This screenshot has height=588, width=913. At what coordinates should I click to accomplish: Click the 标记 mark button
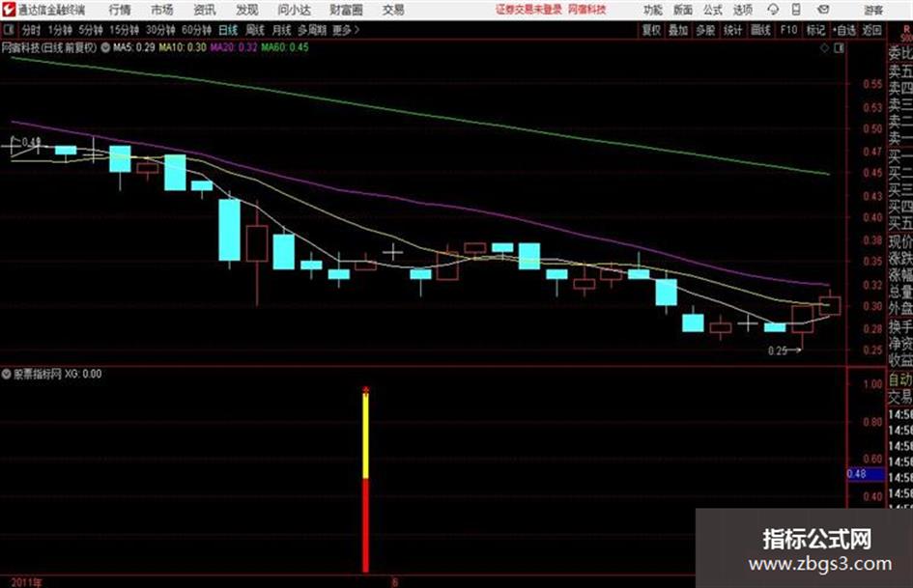(815, 30)
